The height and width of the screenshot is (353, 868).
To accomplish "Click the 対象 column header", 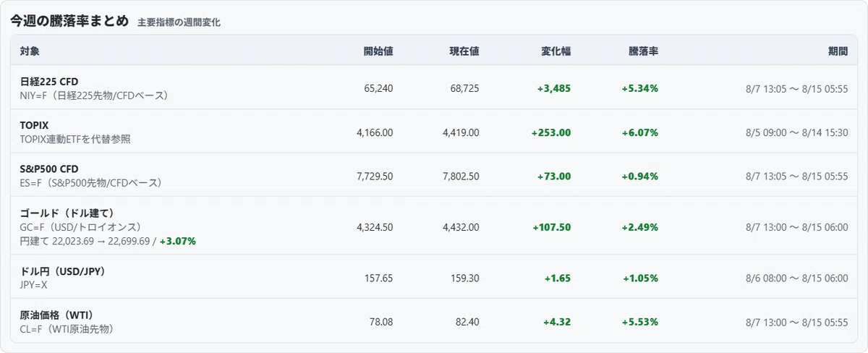I will pos(30,51).
